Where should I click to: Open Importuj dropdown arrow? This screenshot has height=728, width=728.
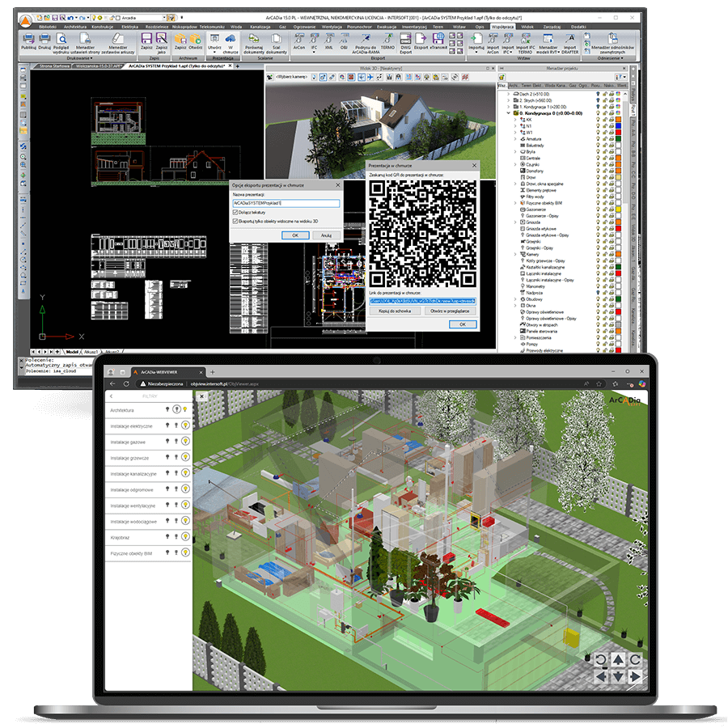(476, 52)
